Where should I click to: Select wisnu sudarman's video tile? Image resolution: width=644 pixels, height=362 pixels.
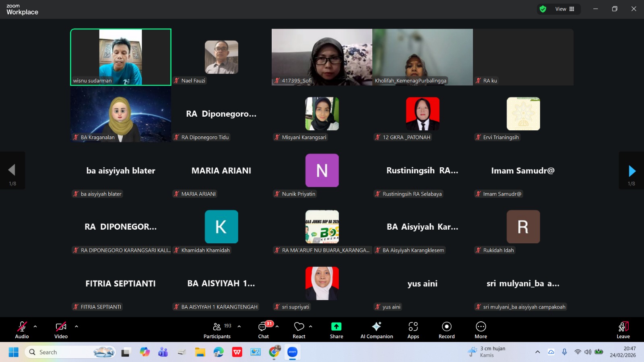[121, 57]
